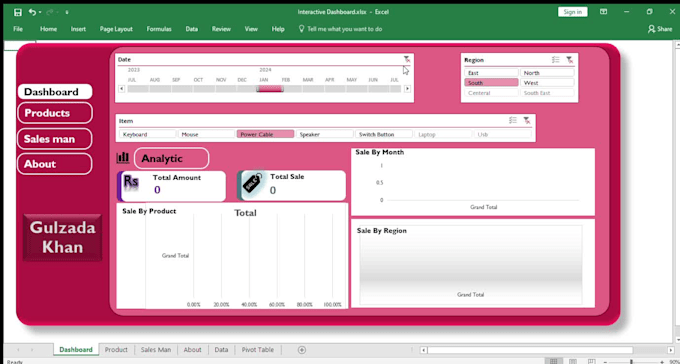The image size is (680, 364).
Task: Toggle Power Cable item filter
Action: click(x=265, y=134)
